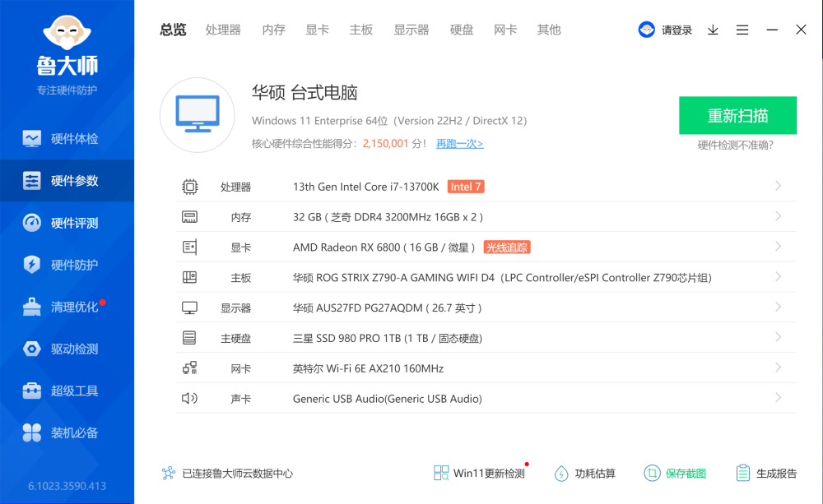Image resolution: width=823 pixels, height=504 pixels.
Task: Click the 再跑一次 link
Action: (x=459, y=144)
